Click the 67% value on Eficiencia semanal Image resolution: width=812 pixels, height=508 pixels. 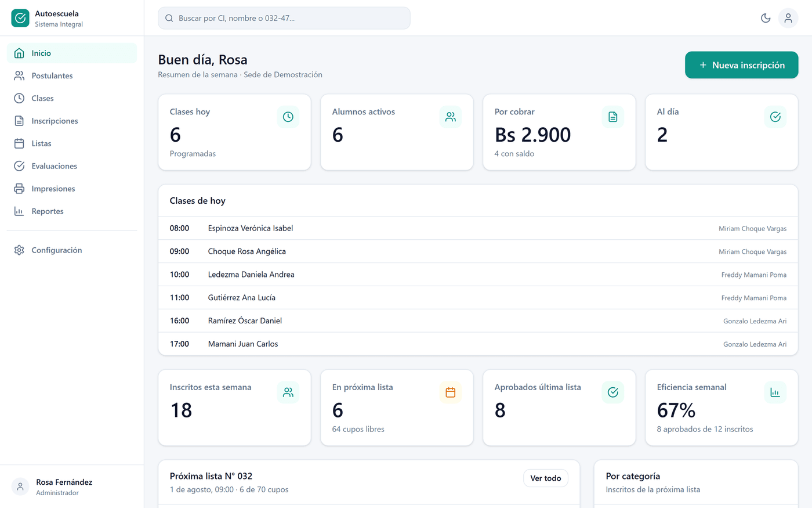pyautogui.click(x=676, y=410)
